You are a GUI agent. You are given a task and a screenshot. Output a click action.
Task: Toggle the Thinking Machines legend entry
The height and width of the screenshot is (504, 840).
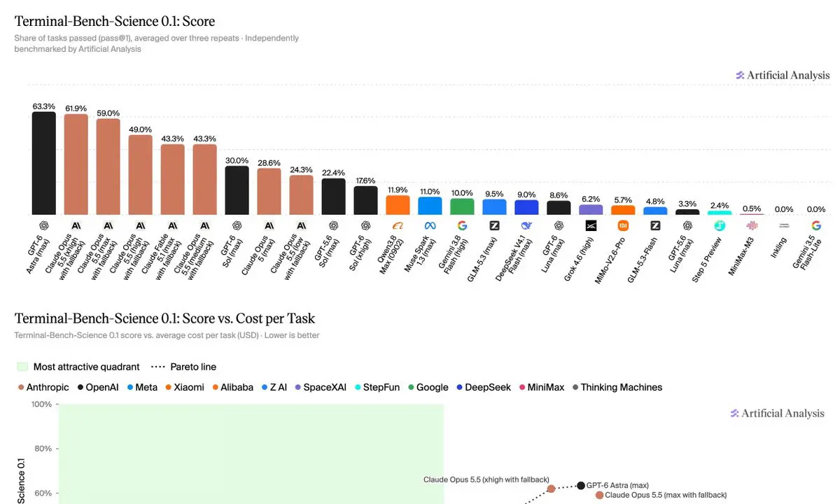(617, 387)
